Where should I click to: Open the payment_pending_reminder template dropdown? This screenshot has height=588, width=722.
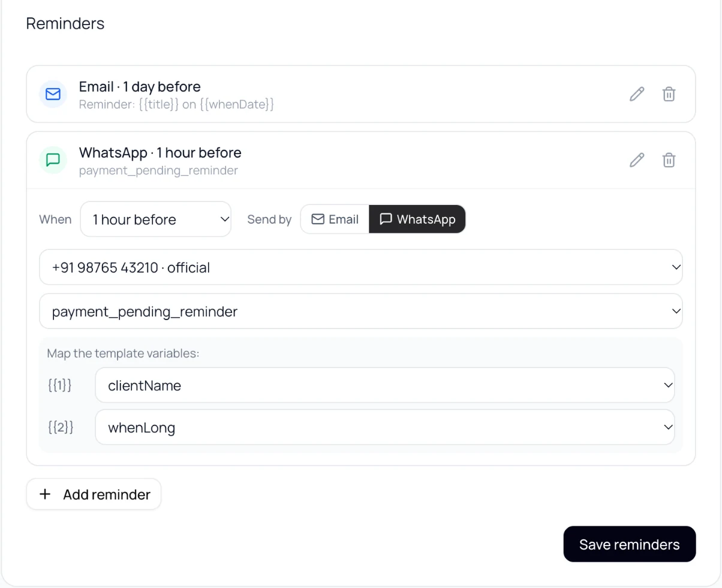pos(361,312)
